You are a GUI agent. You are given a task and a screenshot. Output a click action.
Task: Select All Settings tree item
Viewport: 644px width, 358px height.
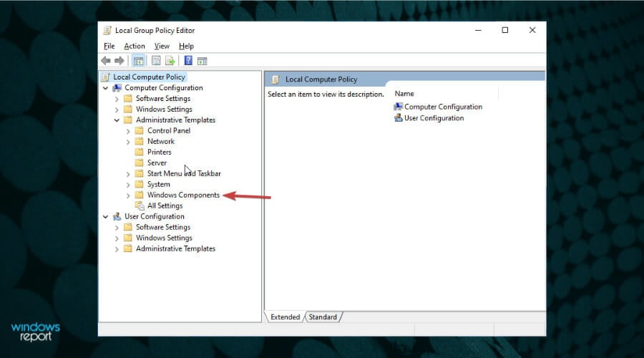[165, 205]
